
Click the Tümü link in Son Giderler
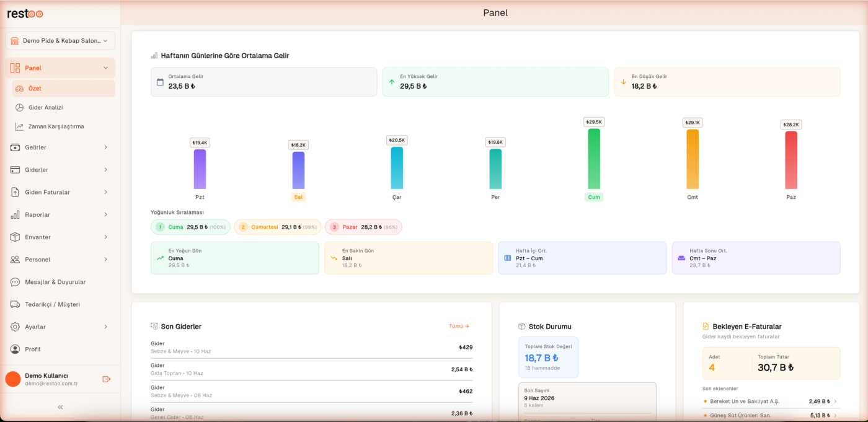(x=459, y=326)
